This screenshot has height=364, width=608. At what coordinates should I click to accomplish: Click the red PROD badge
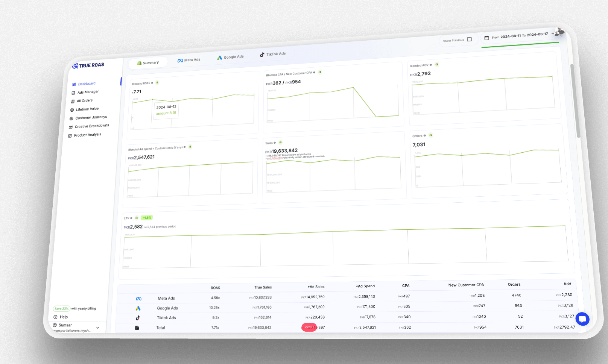pos(309,328)
